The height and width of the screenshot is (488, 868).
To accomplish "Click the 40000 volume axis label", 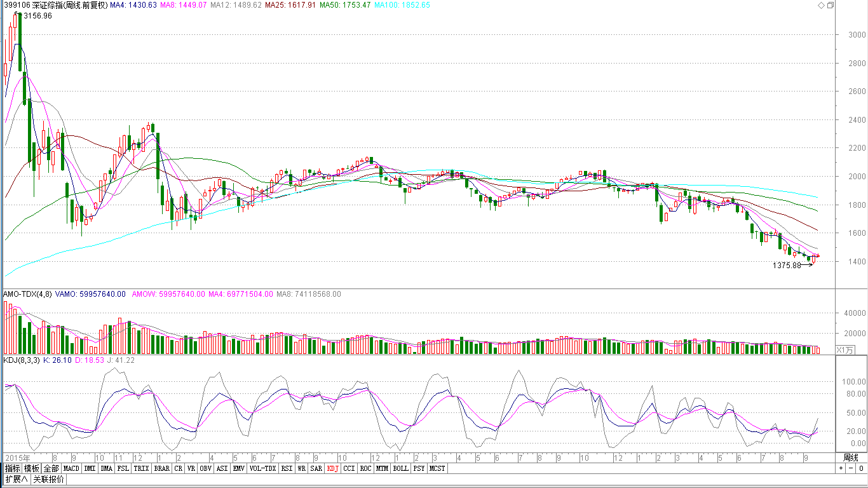I will pyautogui.click(x=854, y=313).
